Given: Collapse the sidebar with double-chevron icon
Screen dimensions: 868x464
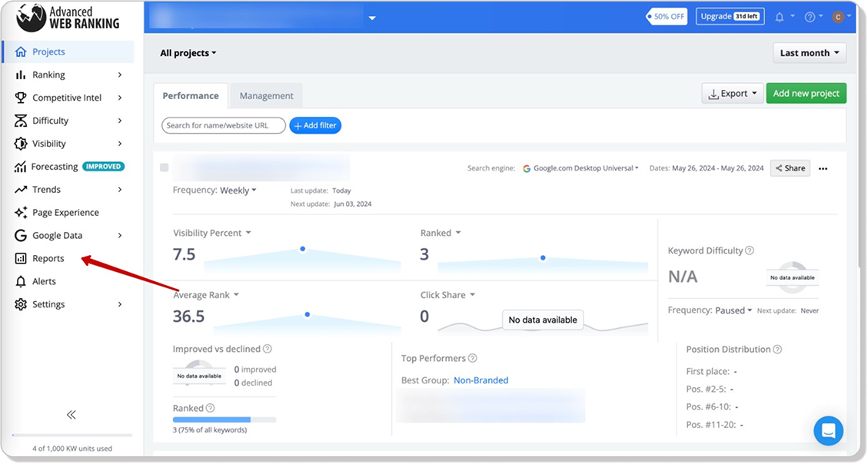Looking at the screenshot, I should click(72, 415).
